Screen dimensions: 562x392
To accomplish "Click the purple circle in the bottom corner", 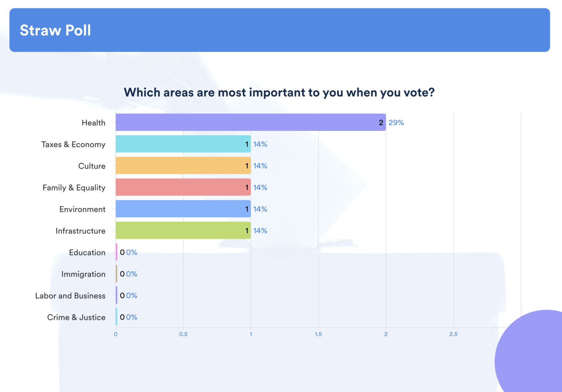I will [x=534, y=355].
